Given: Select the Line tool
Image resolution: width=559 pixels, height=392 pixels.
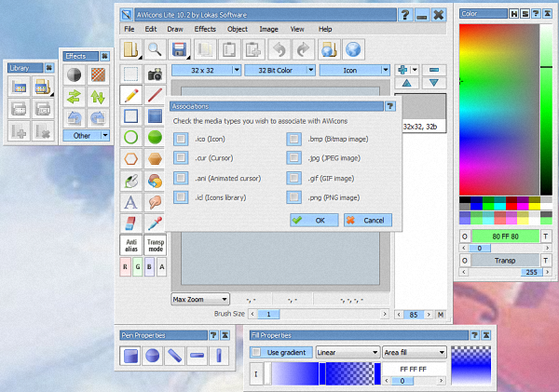Looking at the screenshot, I should point(155,95).
